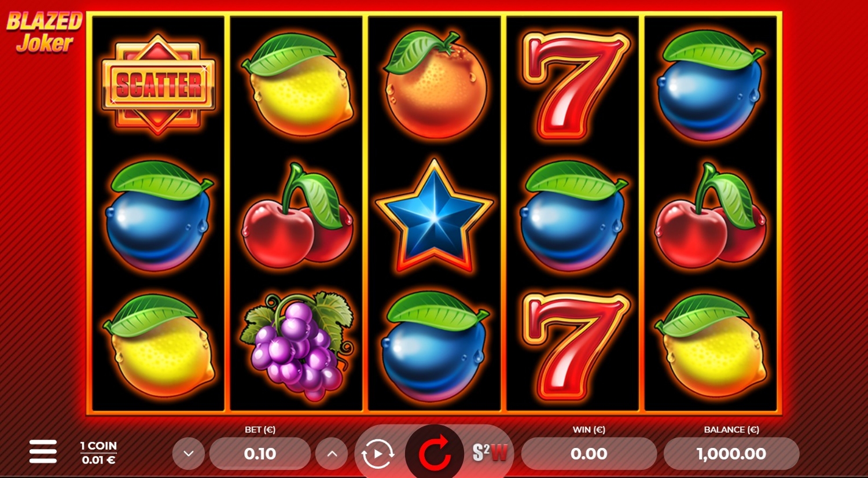Image resolution: width=868 pixels, height=478 pixels.
Task: Click the Blazed Joker logo
Action: (44, 32)
